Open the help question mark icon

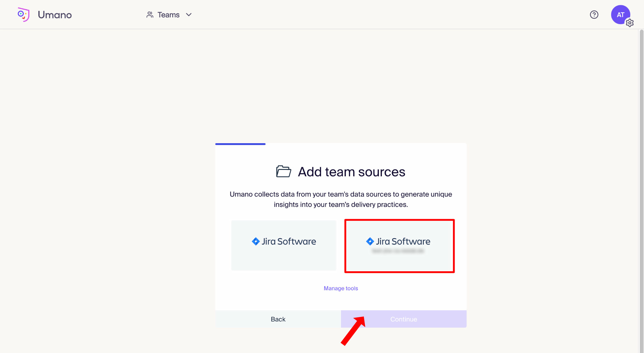(594, 15)
